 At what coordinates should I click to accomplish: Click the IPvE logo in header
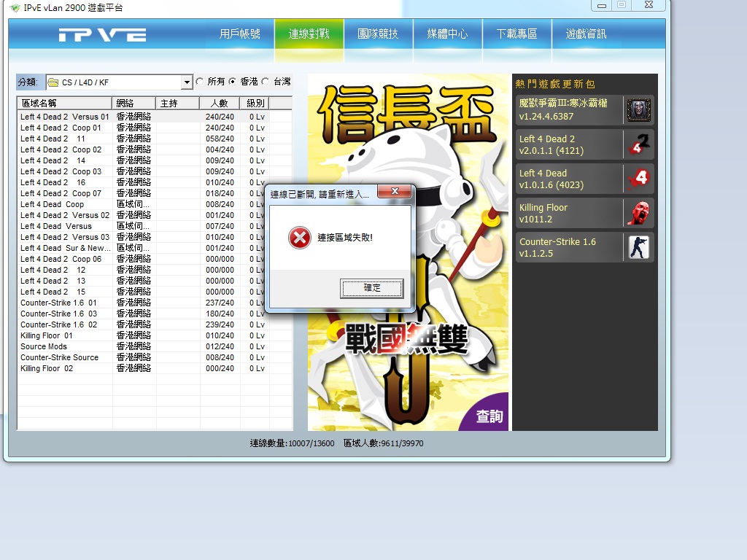(x=102, y=35)
